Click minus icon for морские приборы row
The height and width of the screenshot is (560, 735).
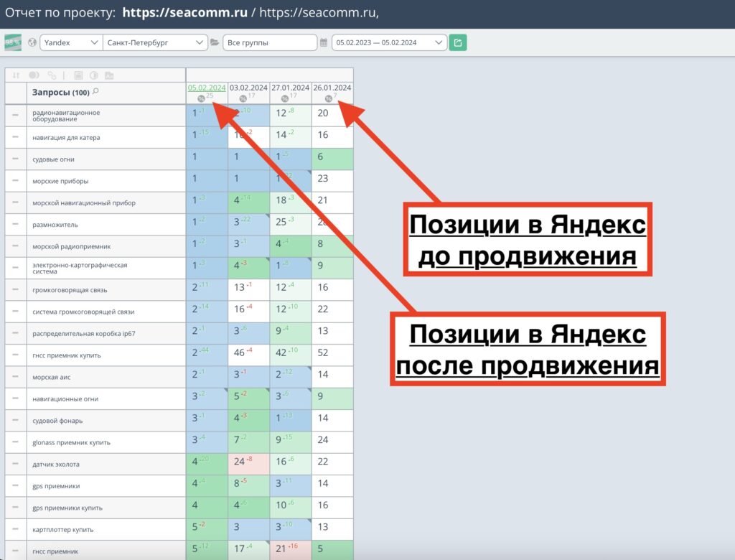pyautogui.click(x=16, y=181)
